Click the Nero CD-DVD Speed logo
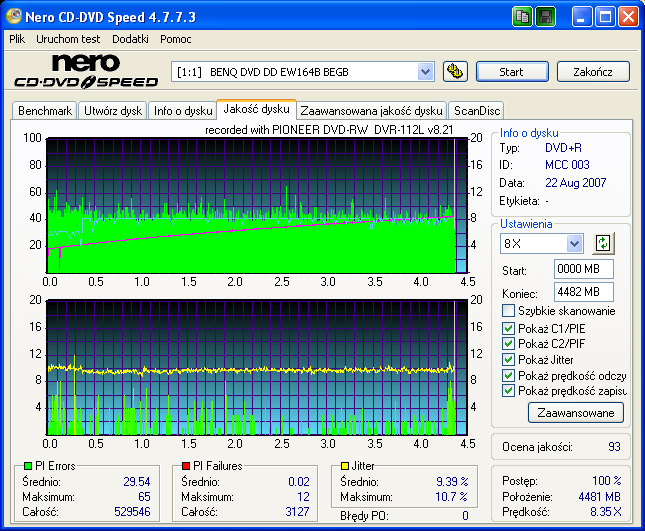Screen dimensions: 645x531 click(x=85, y=71)
